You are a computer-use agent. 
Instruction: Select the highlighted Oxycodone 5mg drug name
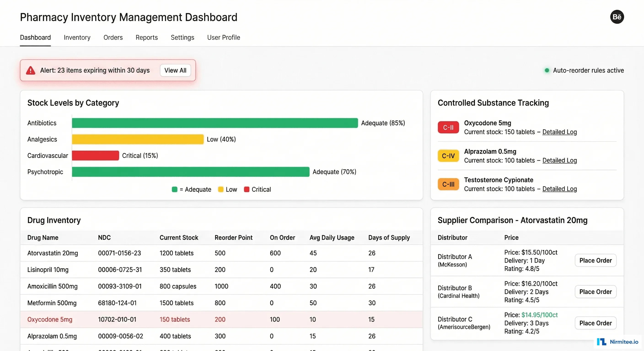50,319
